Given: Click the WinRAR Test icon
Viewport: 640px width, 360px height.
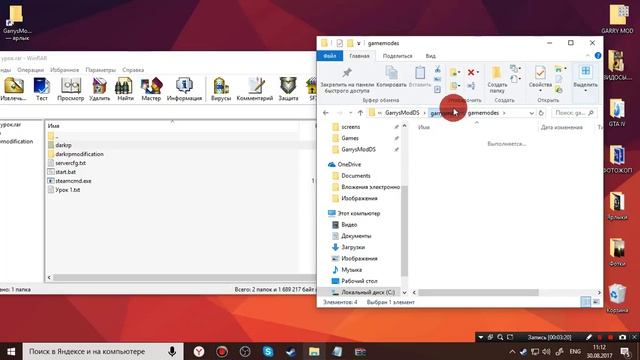Looking at the screenshot, I should [42, 89].
